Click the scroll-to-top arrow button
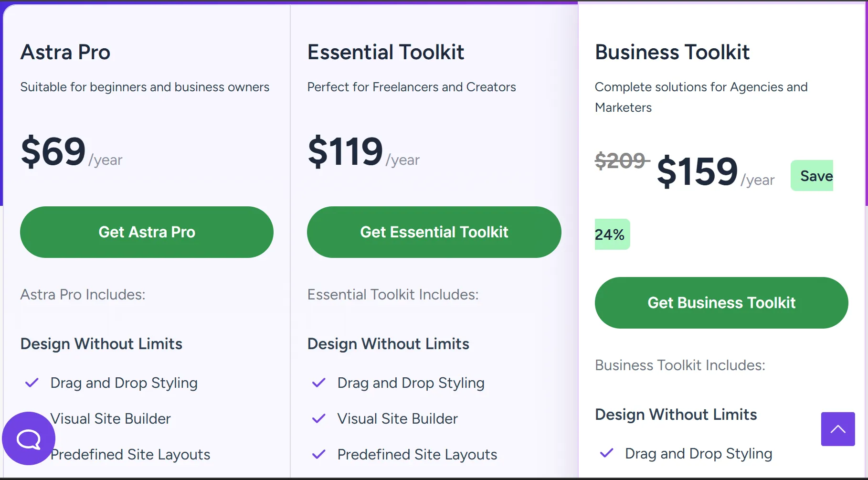Viewport: 868px width, 480px height. click(837, 429)
